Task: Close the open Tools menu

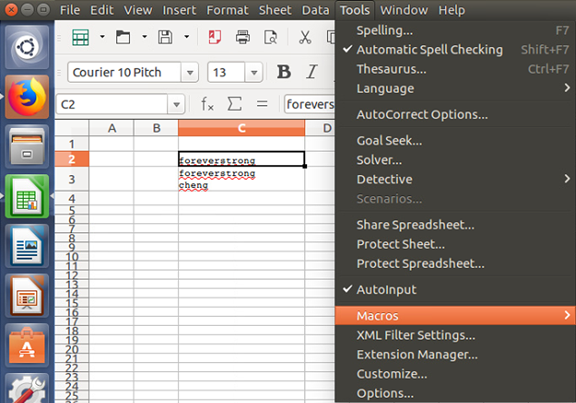Action: (354, 10)
